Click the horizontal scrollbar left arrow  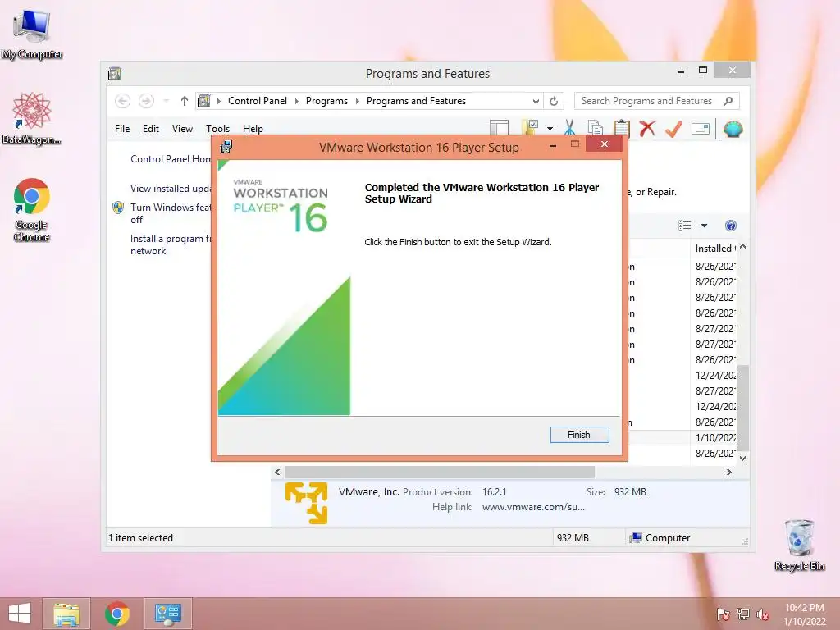click(x=277, y=472)
